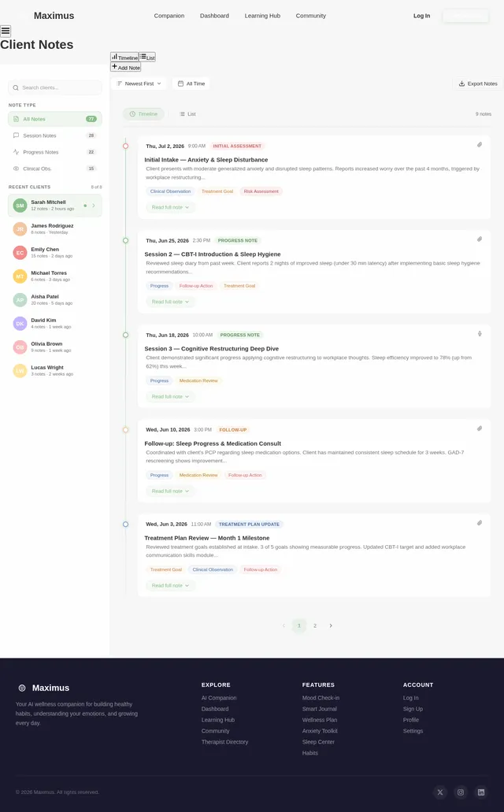Click the attachment icon on Session 2 note

pyautogui.click(x=480, y=239)
